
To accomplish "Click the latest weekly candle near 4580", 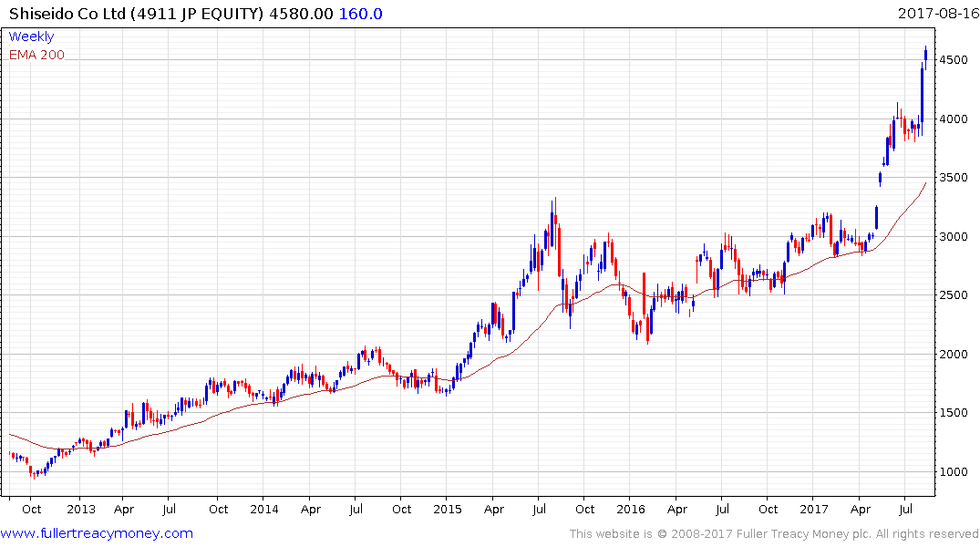I will [x=925, y=55].
